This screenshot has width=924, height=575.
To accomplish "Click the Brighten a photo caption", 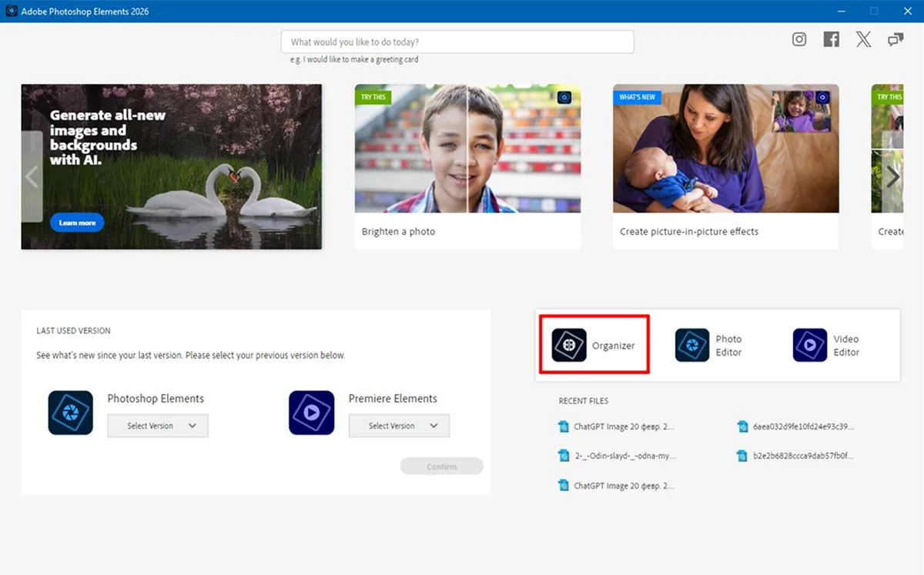I will pyautogui.click(x=398, y=232).
